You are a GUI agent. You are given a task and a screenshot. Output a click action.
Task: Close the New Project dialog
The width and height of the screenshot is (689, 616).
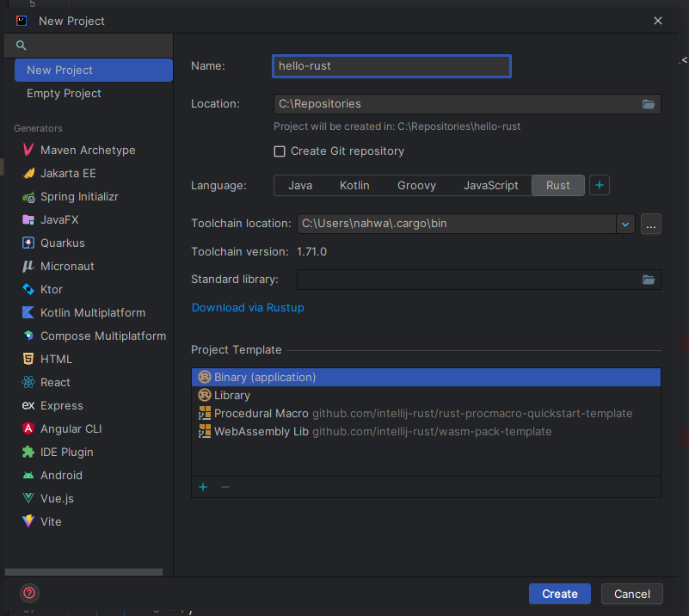point(658,21)
